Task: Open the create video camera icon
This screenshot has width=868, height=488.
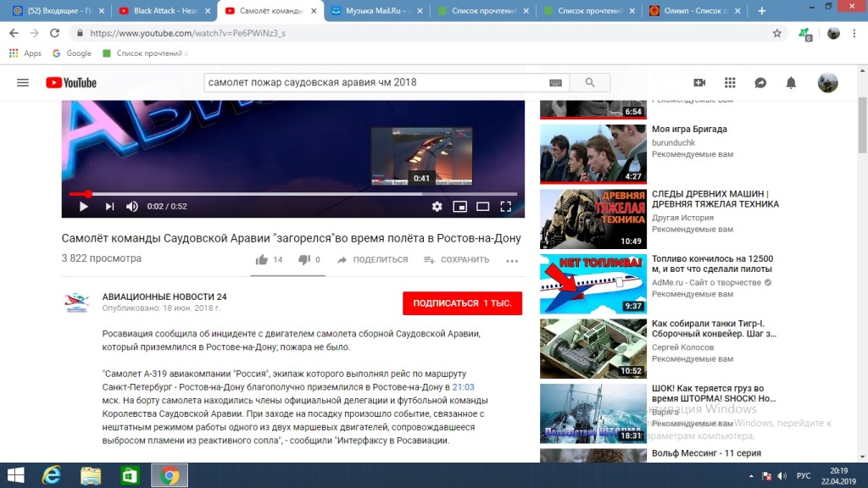Action: click(x=699, y=82)
